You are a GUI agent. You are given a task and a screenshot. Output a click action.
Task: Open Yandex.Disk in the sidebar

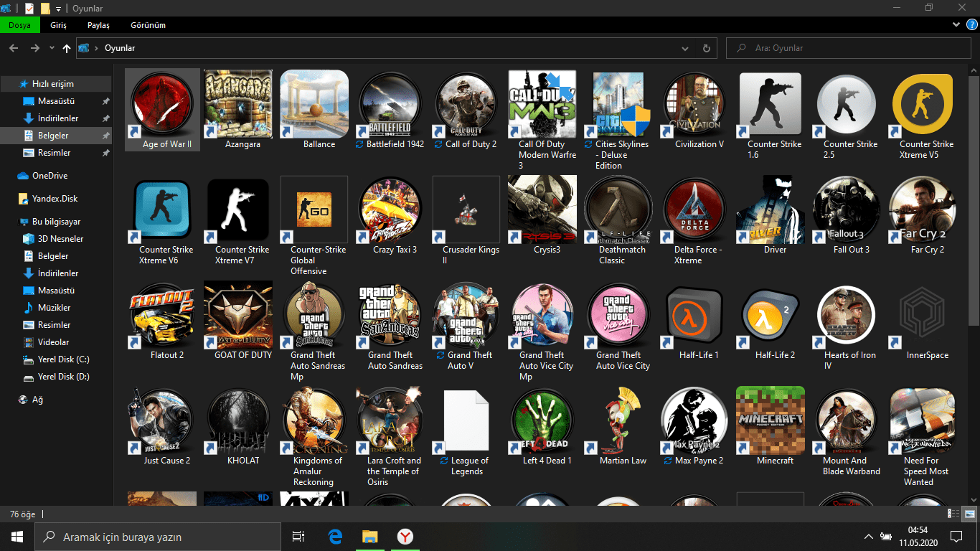(56, 199)
